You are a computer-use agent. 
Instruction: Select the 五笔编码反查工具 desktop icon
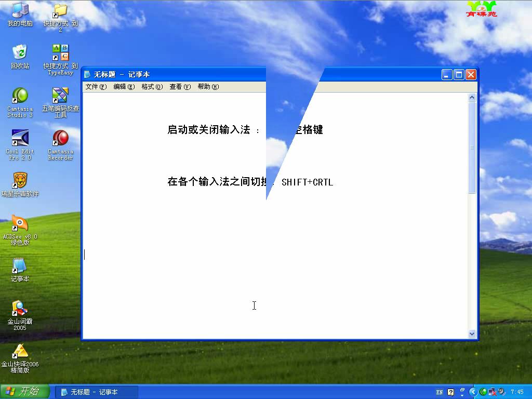pos(60,102)
